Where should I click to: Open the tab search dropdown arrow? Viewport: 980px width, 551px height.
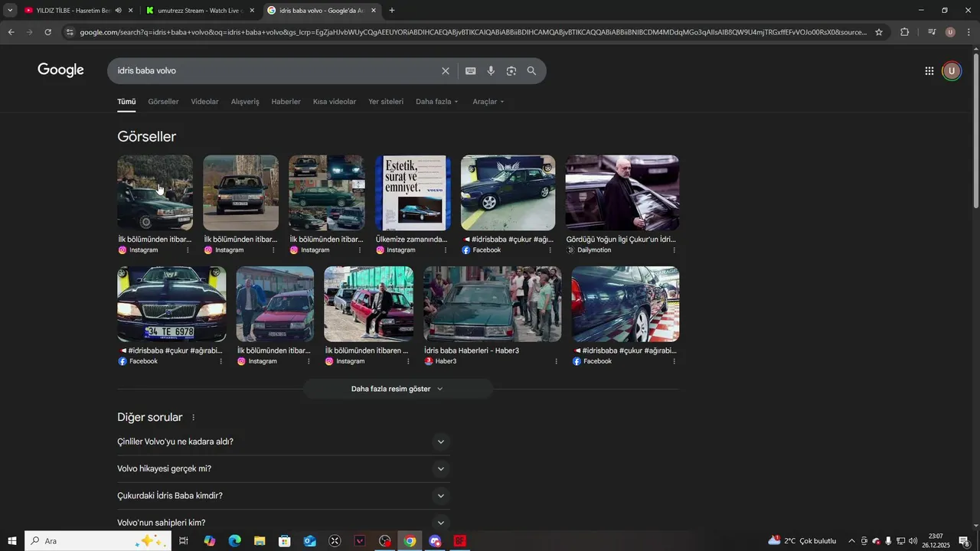(10, 11)
